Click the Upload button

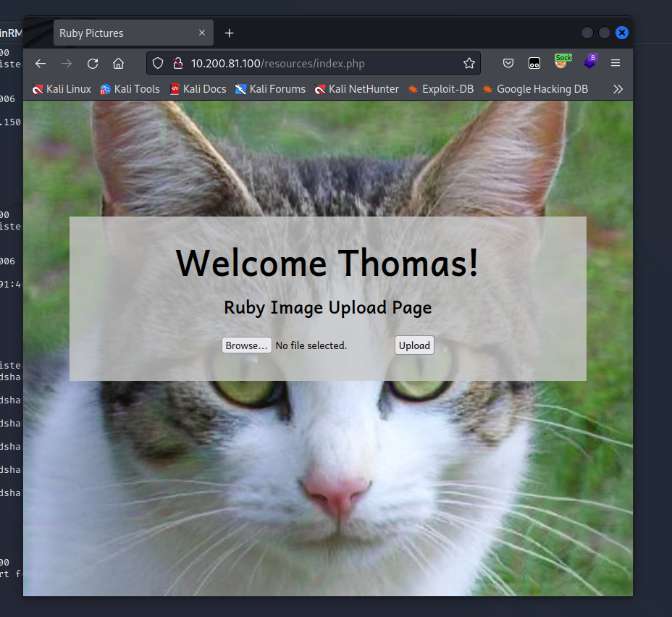414,345
